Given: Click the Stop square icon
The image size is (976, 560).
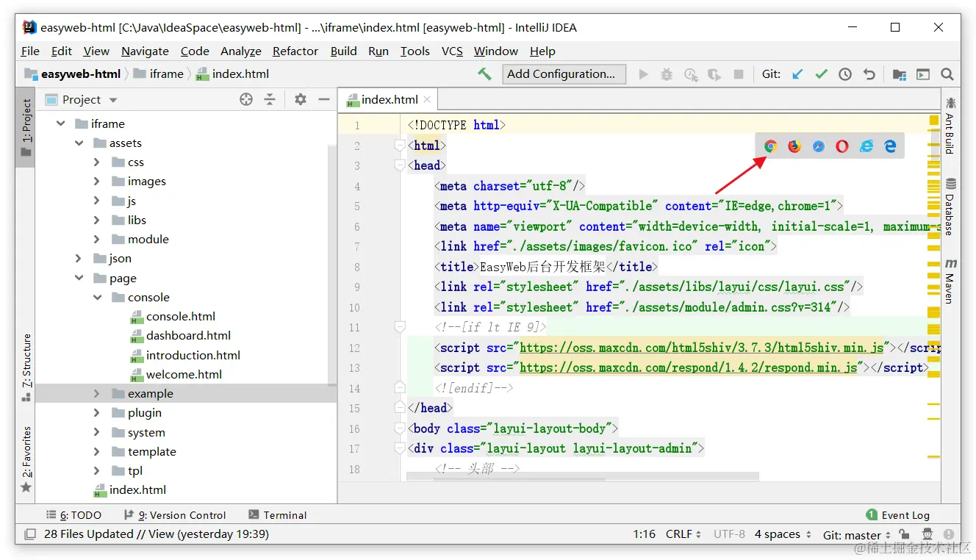Looking at the screenshot, I should point(739,74).
